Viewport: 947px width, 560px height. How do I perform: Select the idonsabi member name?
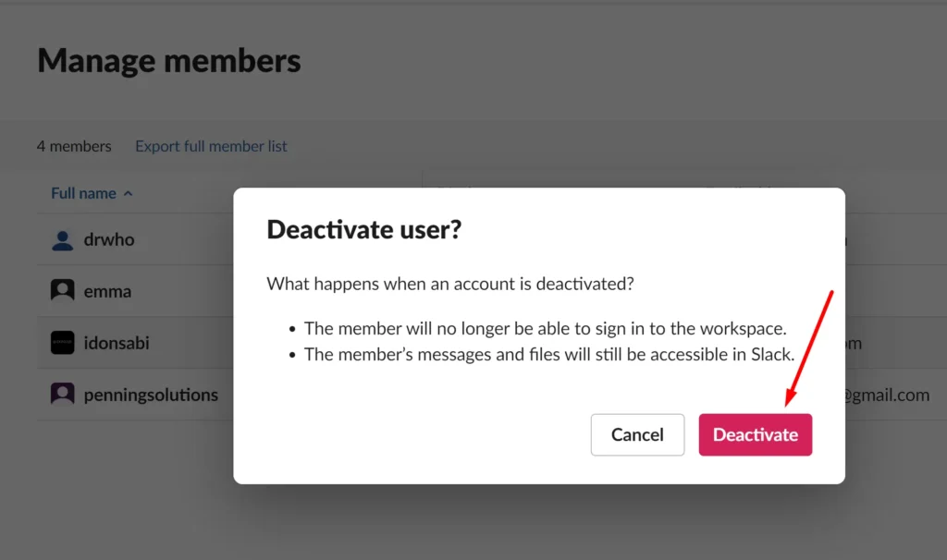(116, 343)
